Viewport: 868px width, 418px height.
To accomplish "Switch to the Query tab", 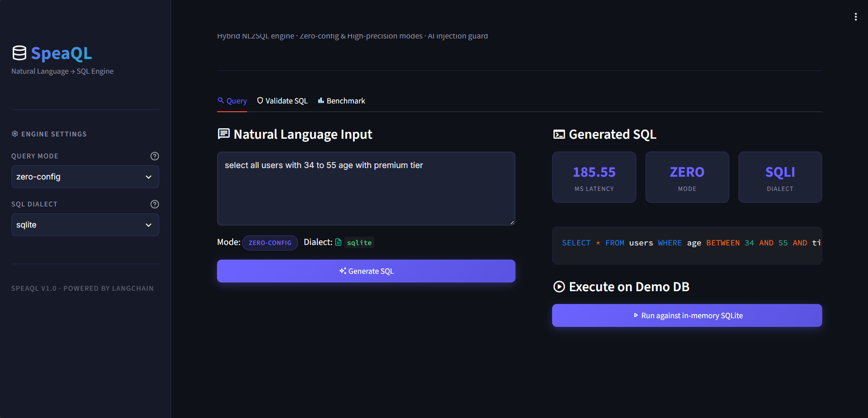I will pos(232,101).
